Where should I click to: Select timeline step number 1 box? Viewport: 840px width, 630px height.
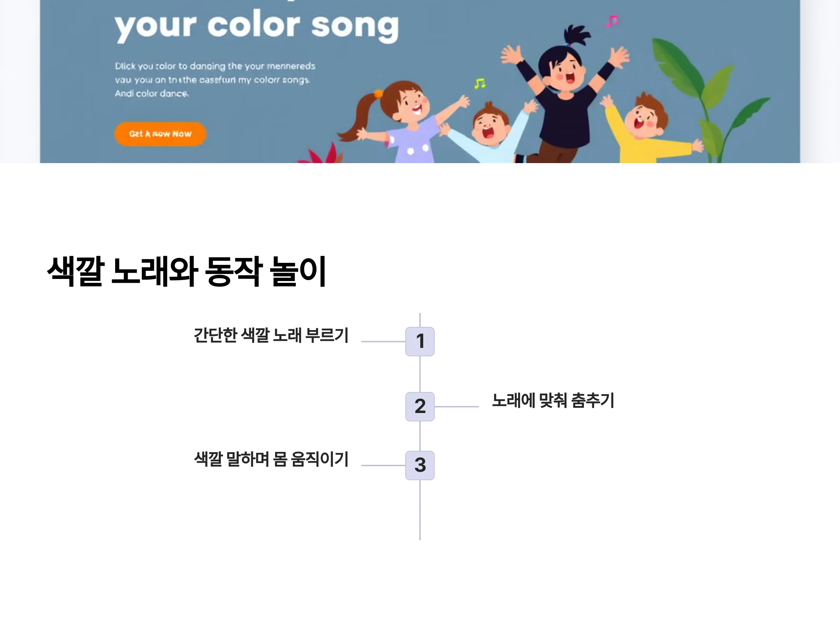[420, 341]
